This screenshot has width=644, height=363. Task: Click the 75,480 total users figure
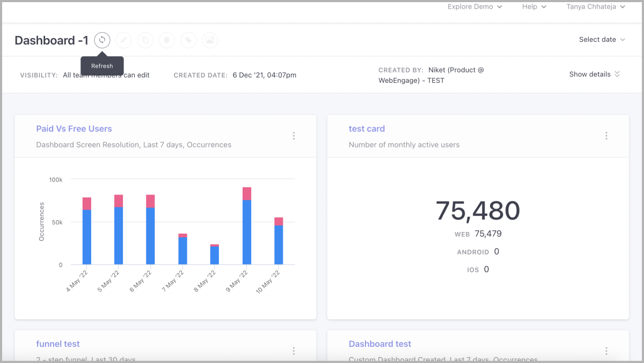[x=478, y=210]
